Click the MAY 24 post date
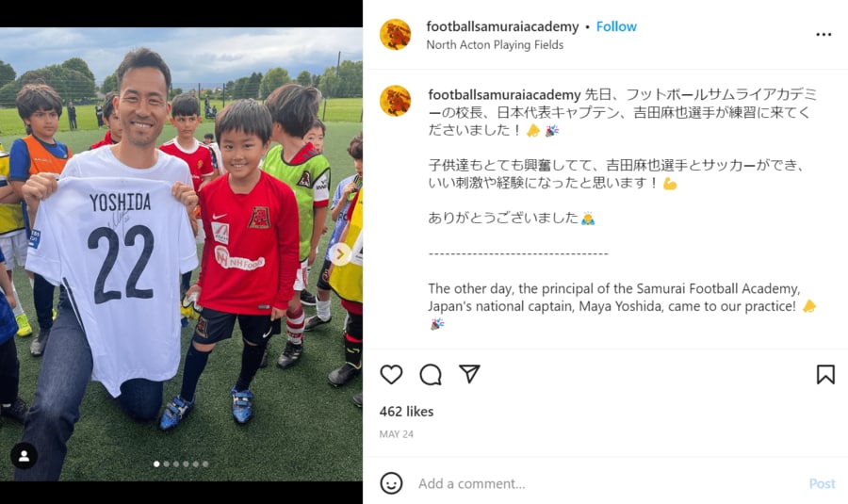Image resolution: width=848 pixels, height=504 pixels. coord(397,434)
